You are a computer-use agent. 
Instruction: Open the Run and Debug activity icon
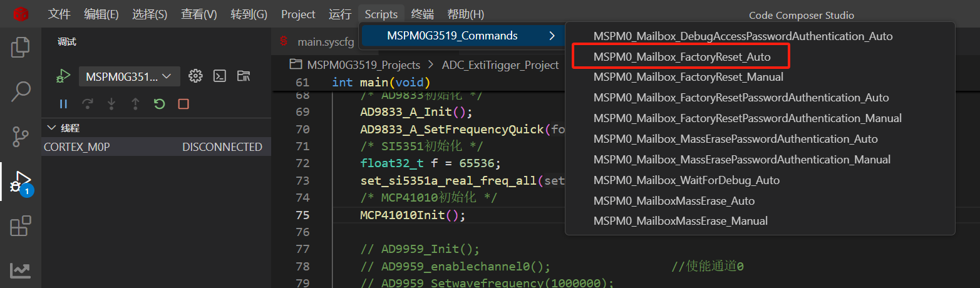coord(21,182)
